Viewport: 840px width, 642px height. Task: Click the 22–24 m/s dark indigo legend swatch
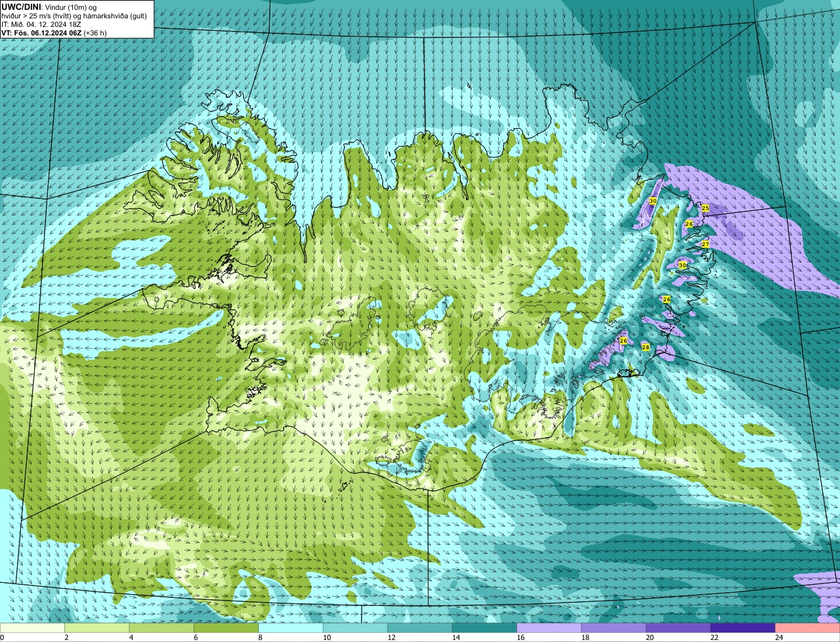(744, 628)
